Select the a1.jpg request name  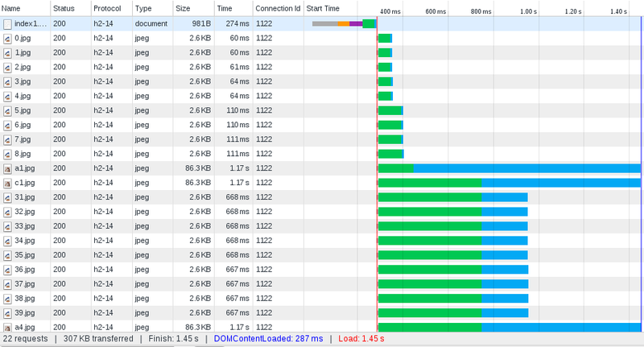tap(25, 168)
